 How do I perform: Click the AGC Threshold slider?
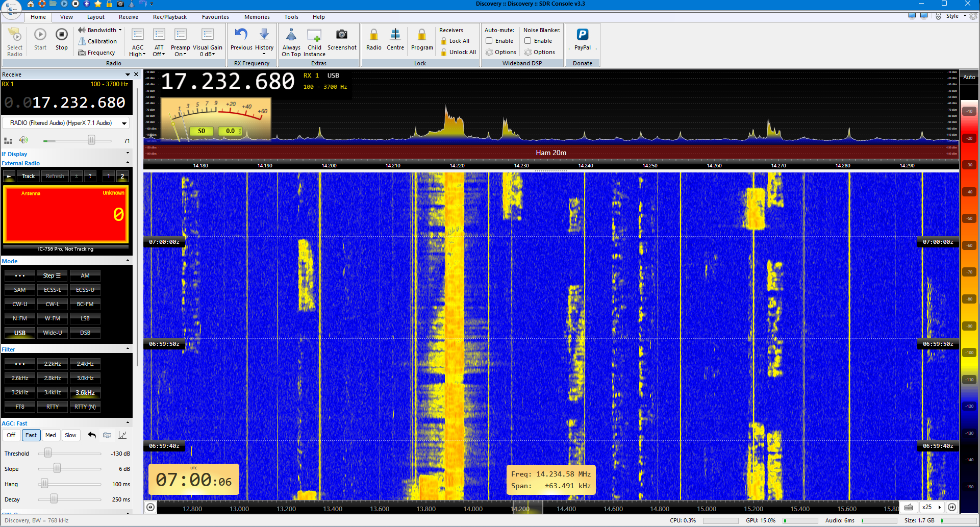coord(48,453)
